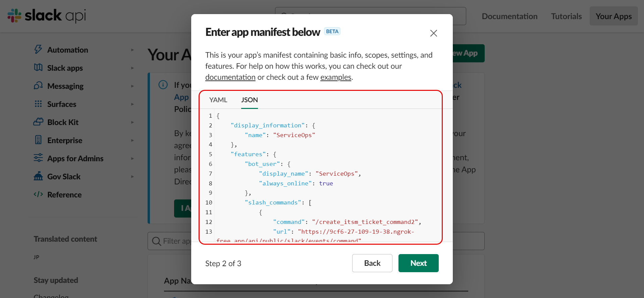Click the "command" key on line 12
Viewport: 644px width, 298px height.
[x=289, y=222]
